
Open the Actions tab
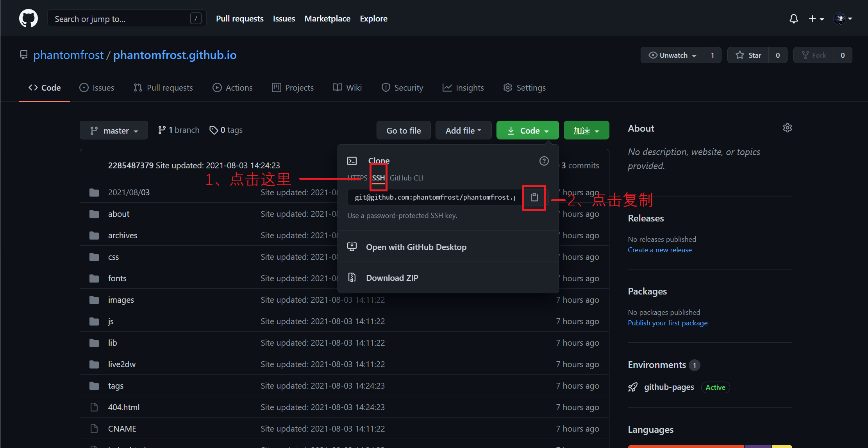(232, 87)
